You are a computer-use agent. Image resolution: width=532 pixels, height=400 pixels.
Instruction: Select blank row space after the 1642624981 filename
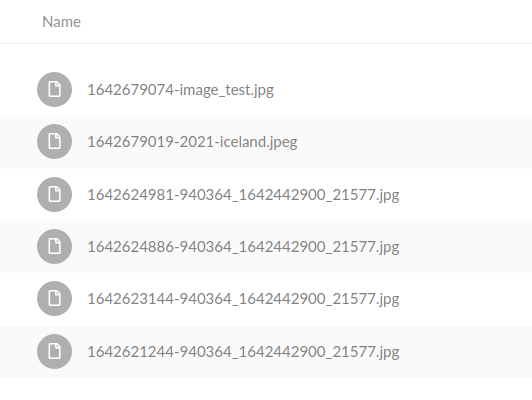[x=466, y=195]
